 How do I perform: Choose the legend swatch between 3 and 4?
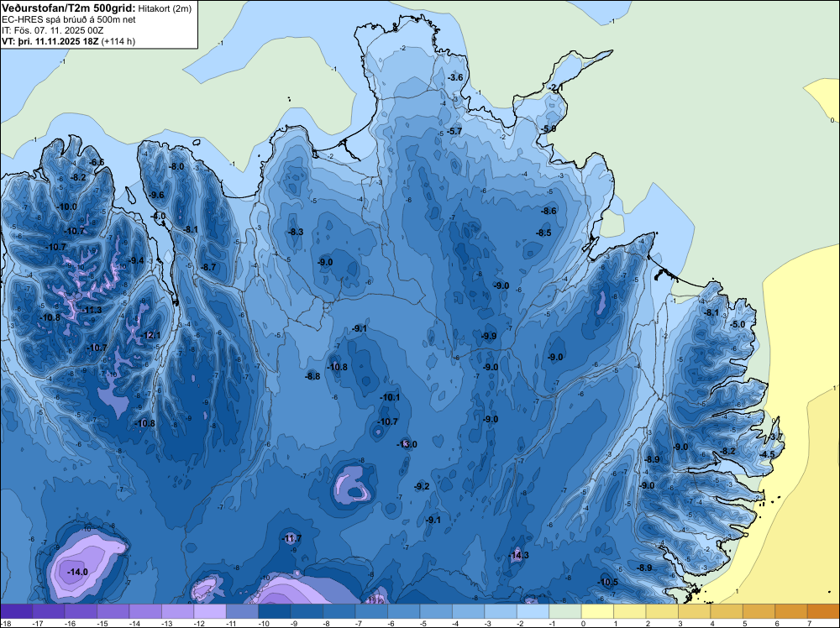(x=695, y=611)
